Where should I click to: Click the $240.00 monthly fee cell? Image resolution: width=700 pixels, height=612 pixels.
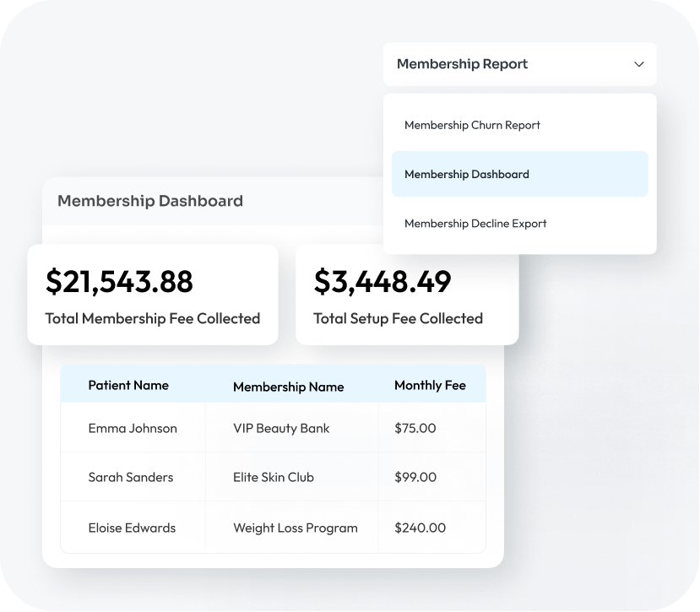[x=420, y=528]
